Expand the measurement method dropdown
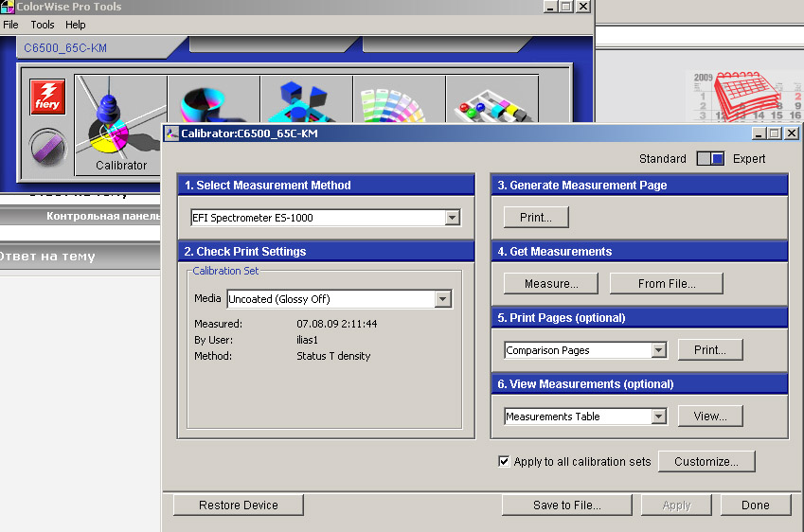The height and width of the screenshot is (532, 804). pyautogui.click(x=452, y=218)
